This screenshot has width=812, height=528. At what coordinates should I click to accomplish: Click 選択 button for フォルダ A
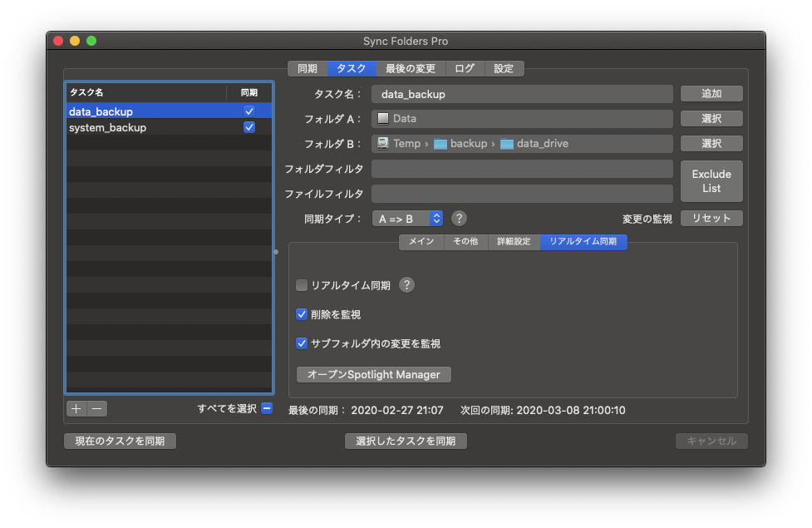coord(711,119)
